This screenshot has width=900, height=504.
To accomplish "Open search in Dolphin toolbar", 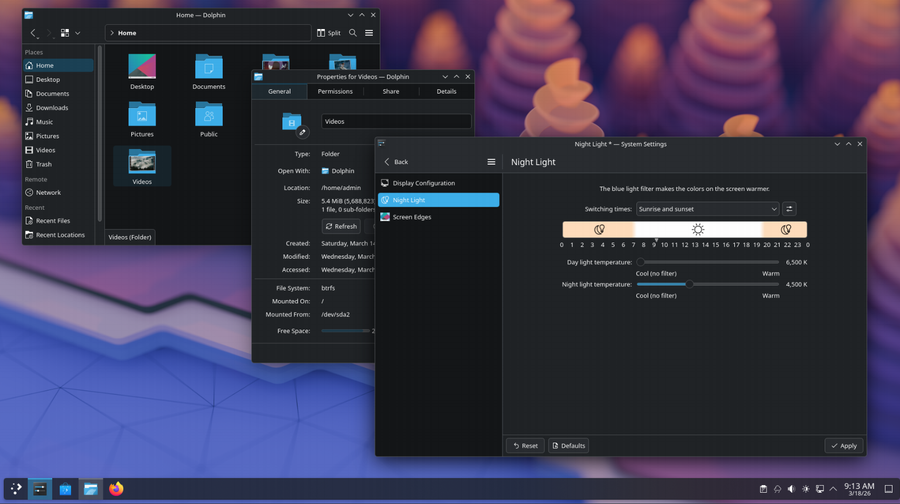I will [x=353, y=33].
